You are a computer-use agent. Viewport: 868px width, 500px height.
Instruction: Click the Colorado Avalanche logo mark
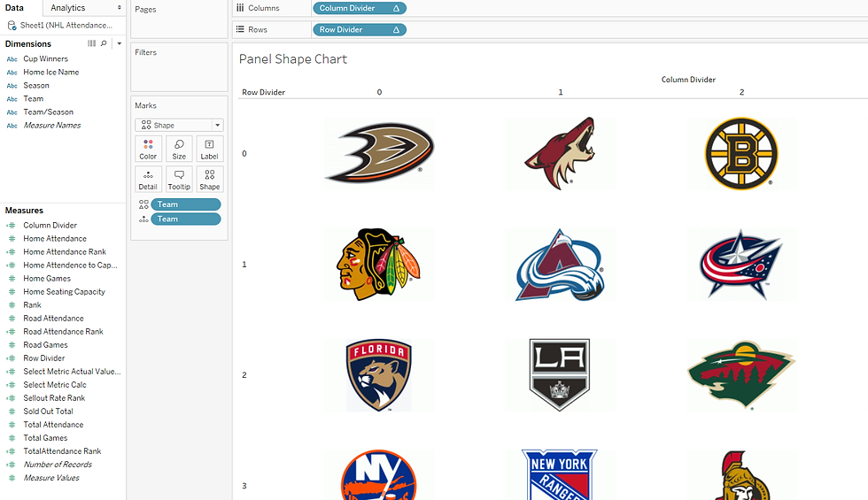click(x=560, y=265)
